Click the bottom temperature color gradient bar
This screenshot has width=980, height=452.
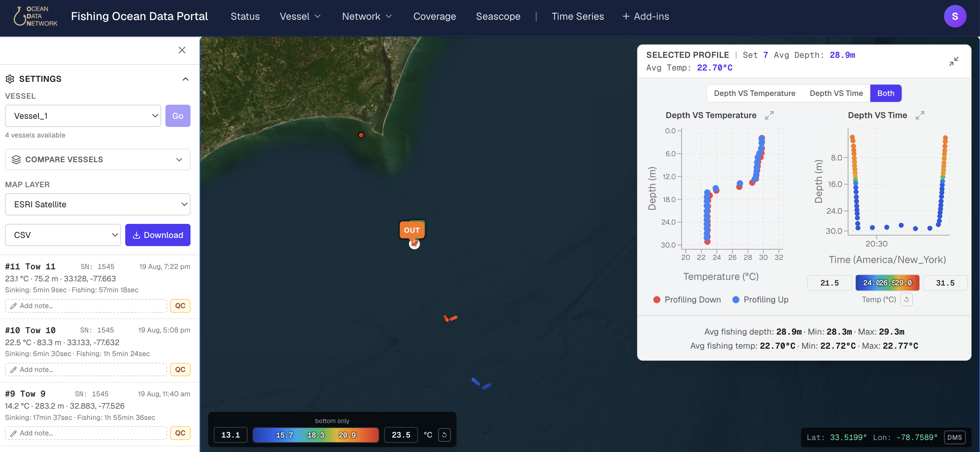tap(315, 435)
